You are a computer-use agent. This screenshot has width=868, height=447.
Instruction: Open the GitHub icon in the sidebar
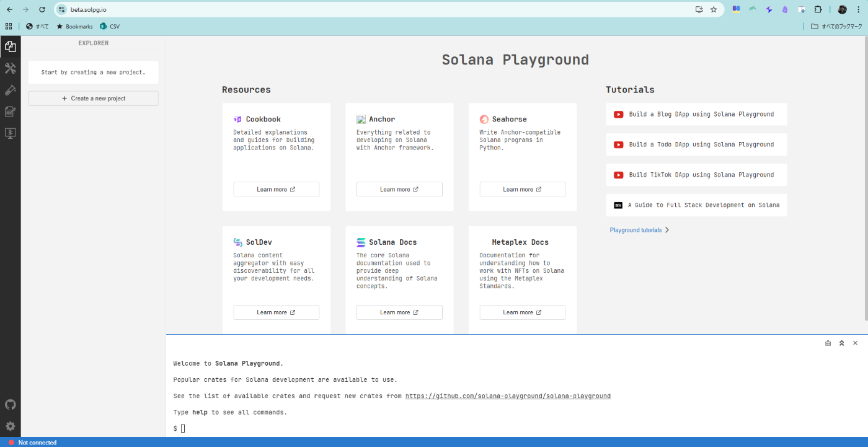[10, 404]
